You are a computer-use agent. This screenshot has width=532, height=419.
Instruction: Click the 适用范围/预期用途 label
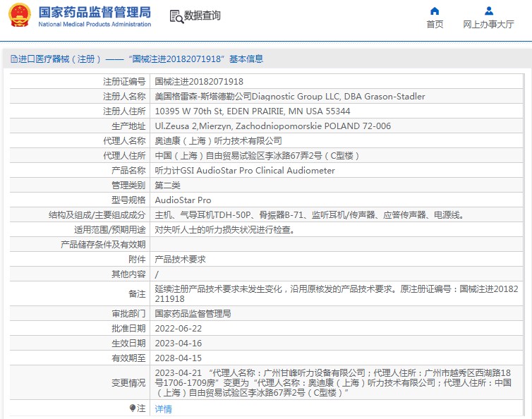click(110, 230)
